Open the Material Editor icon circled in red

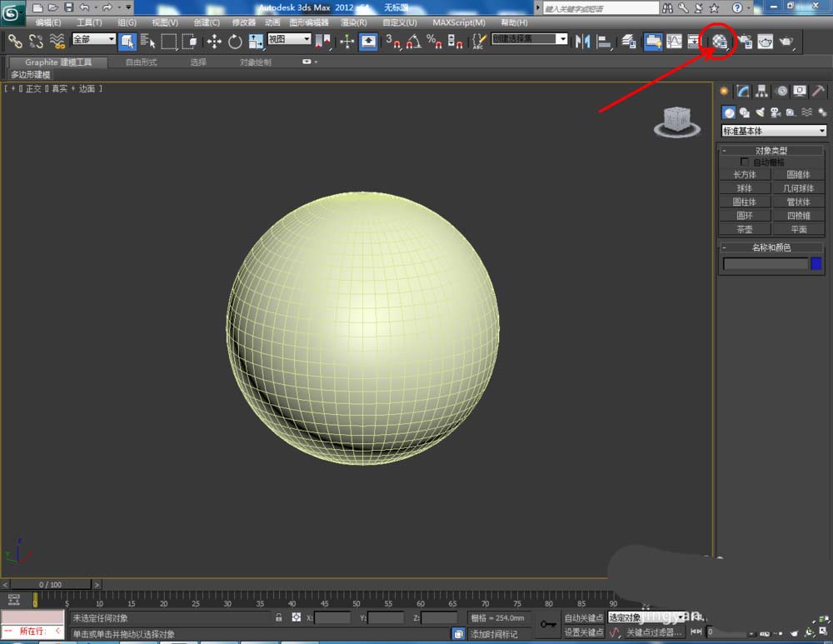point(721,42)
